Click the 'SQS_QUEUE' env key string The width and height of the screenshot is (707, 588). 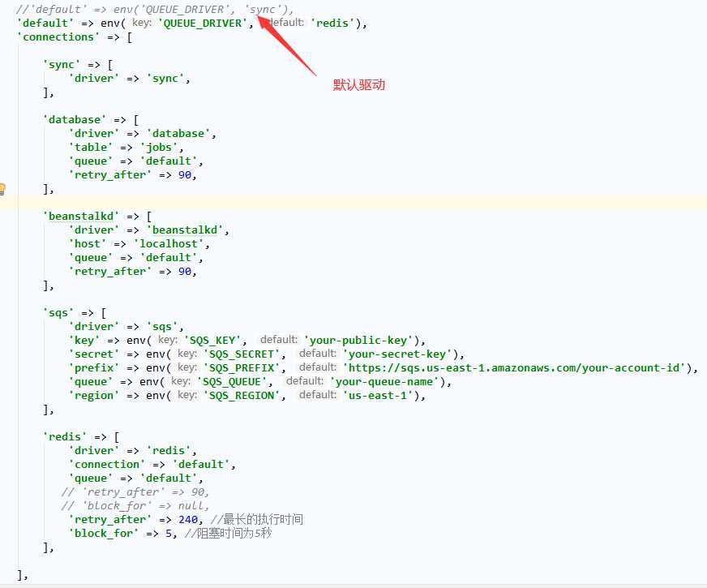coord(232,381)
